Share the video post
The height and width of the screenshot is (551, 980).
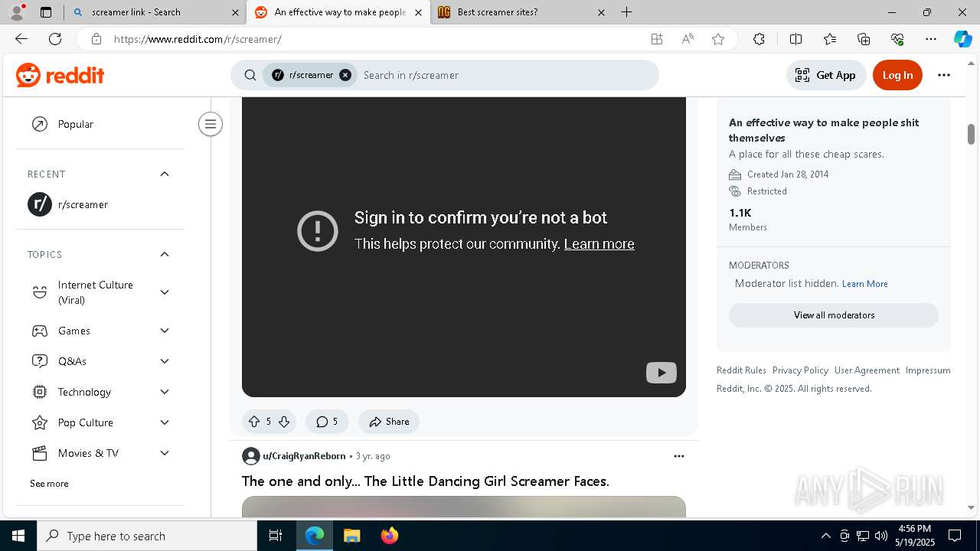pyautogui.click(x=389, y=422)
